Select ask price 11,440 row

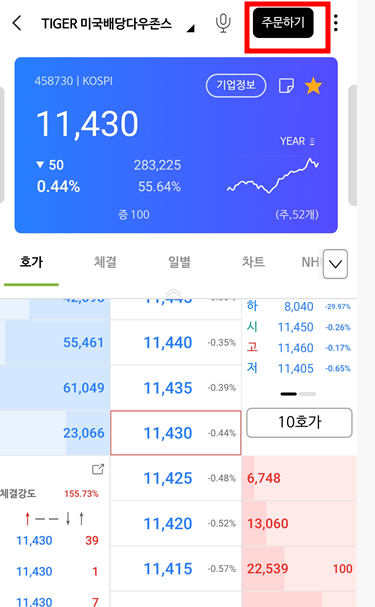(176, 343)
